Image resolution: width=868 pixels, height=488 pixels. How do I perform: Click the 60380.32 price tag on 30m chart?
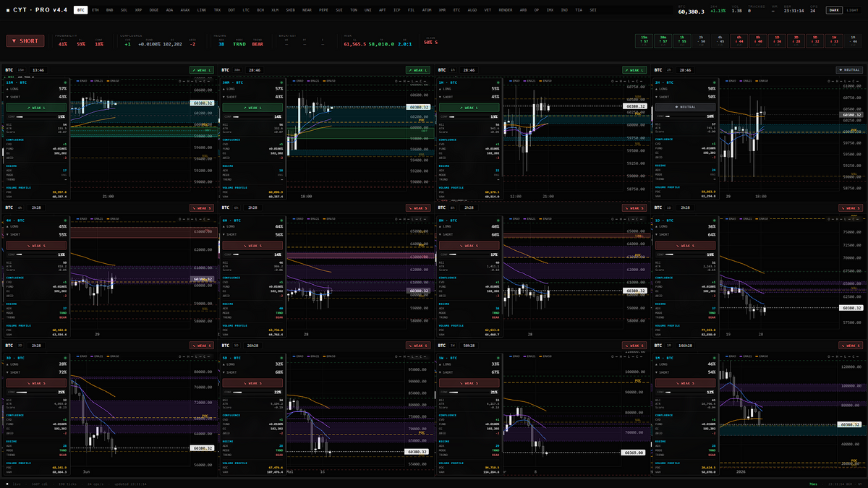(x=420, y=107)
